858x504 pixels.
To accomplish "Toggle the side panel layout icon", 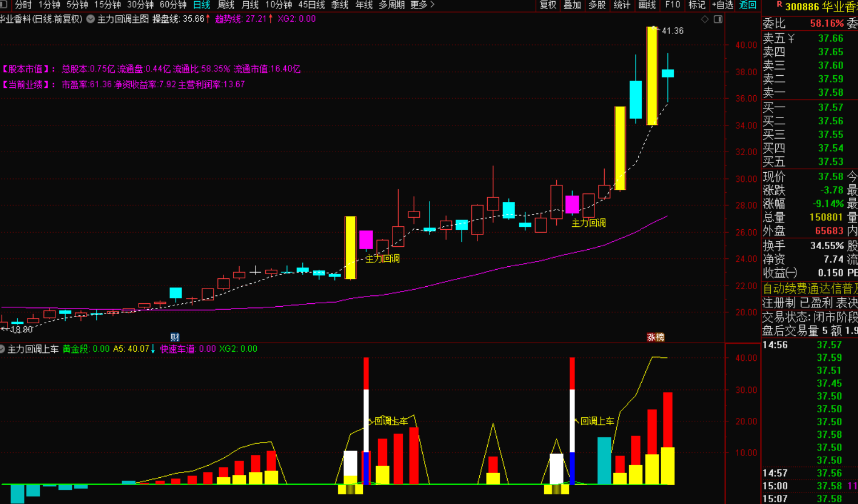I will [x=718, y=19].
